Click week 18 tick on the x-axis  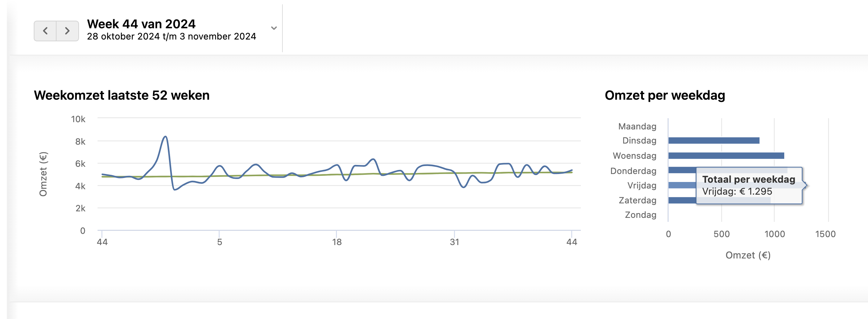coord(337,242)
